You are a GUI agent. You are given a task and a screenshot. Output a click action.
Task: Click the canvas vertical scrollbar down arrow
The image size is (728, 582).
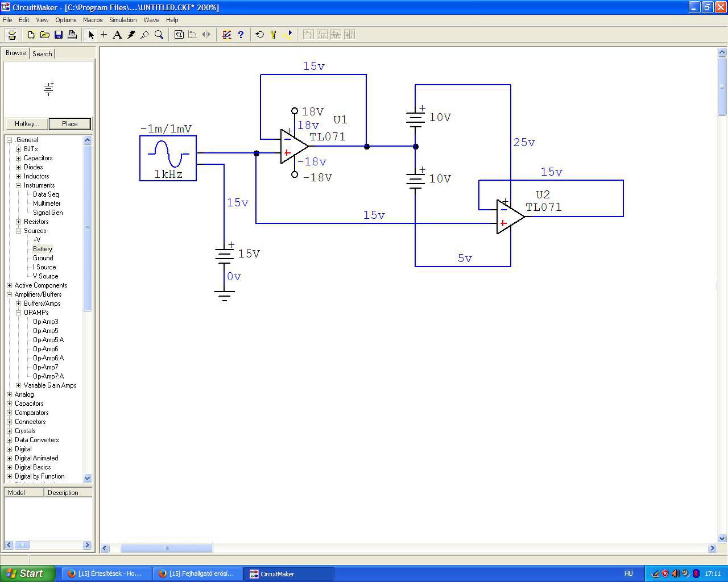click(722, 538)
